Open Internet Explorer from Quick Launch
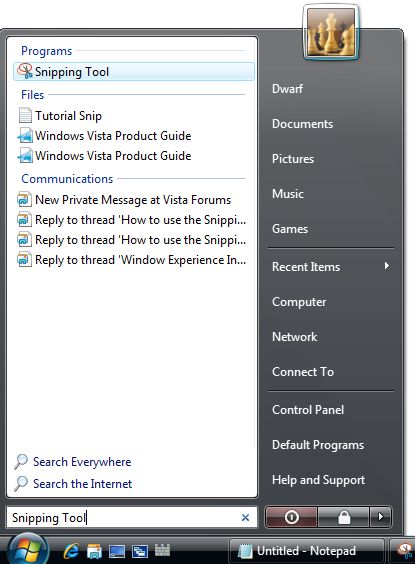The width and height of the screenshot is (415, 564). coord(71,551)
